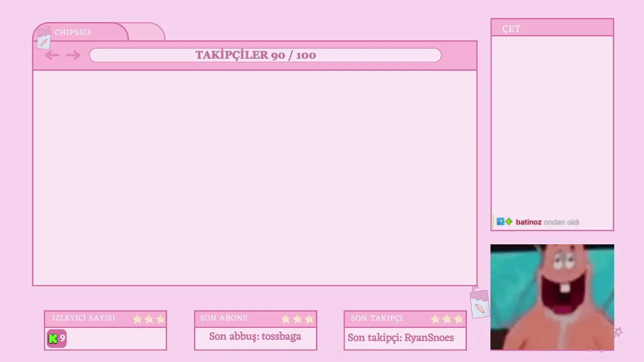Click the milk carton icon near Son Takipçi

click(479, 302)
